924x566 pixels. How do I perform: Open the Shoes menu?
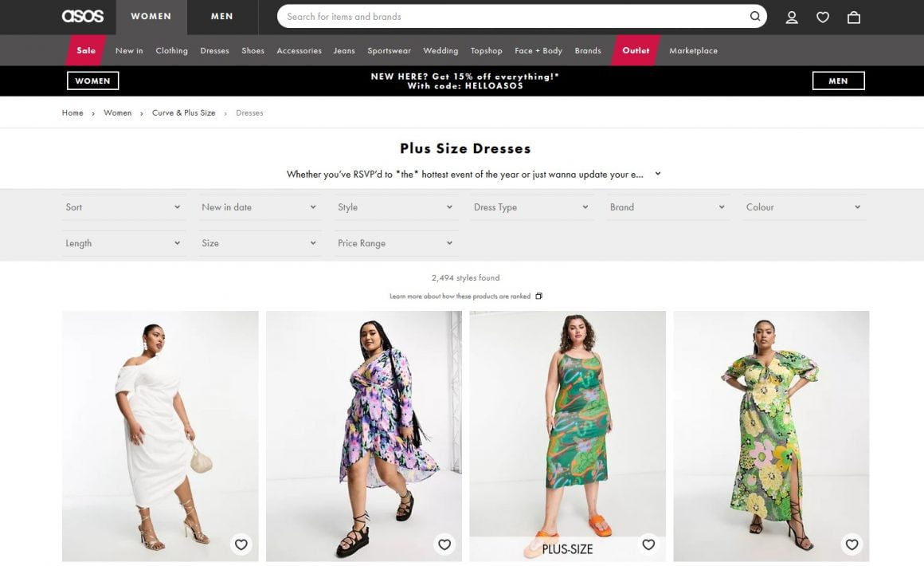pyautogui.click(x=253, y=51)
